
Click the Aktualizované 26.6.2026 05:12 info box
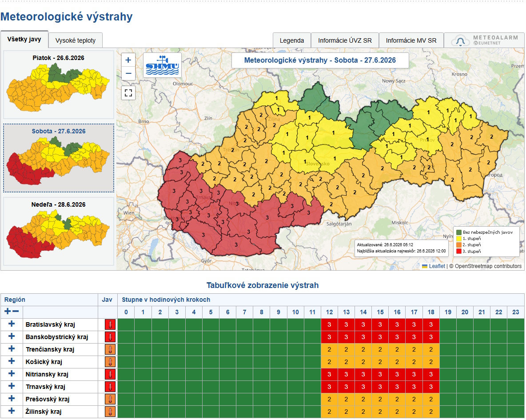pyautogui.click(x=402, y=248)
